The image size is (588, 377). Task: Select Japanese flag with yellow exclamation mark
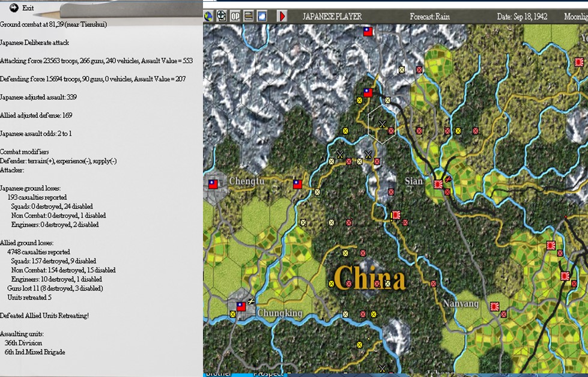point(395,215)
